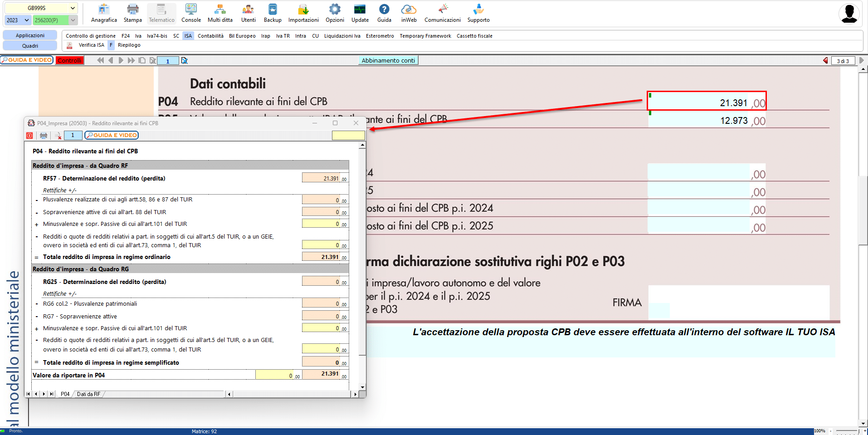
Task: Open Importazioni
Action: click(x=303, y=14)
